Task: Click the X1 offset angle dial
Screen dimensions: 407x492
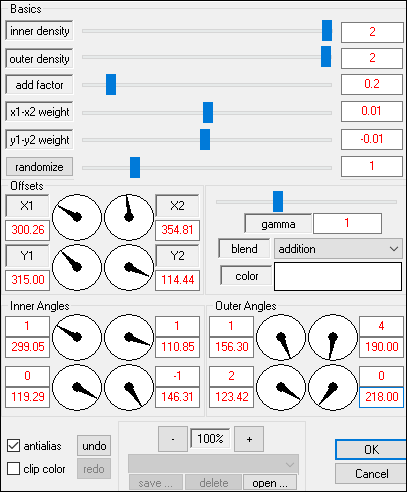Action: (77, 217)
